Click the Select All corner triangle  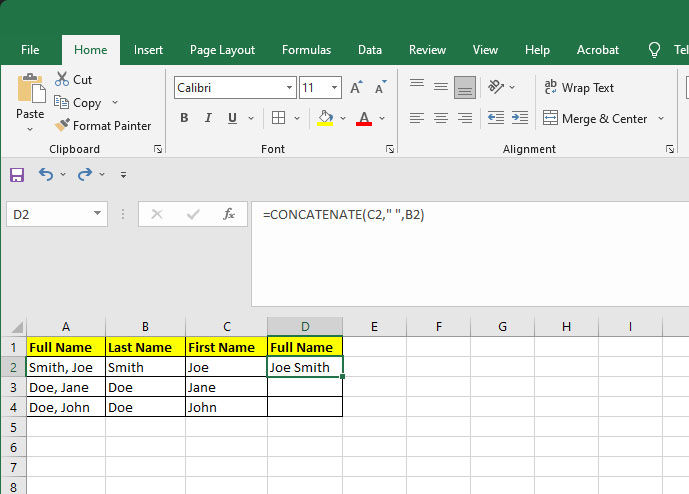pyautogui.click(x=17, y=327)
